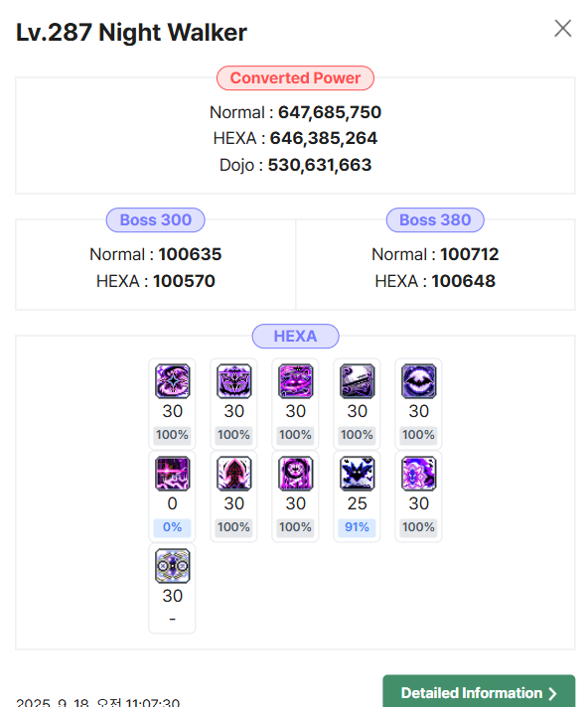Open Detailed Information button
Screen dimensions: 588x707
(479, 692)
